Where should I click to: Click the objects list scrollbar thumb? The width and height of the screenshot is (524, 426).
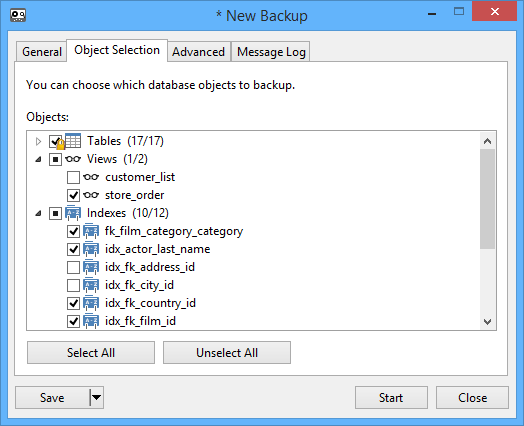(x=487, y=199)
